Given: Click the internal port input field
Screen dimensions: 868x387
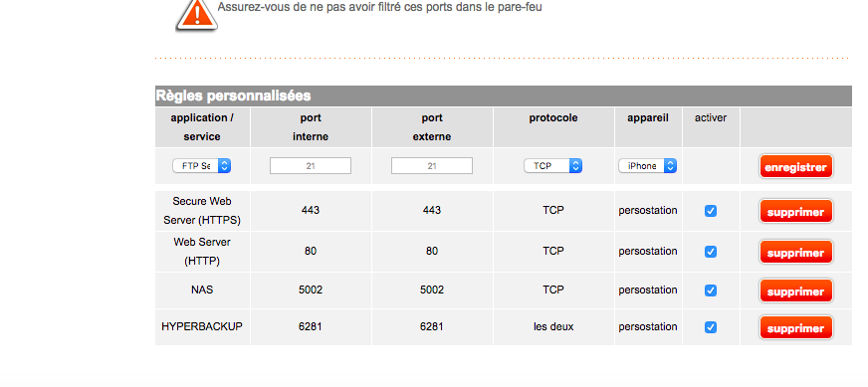Looking at the screenshot, I should [311, 165].
